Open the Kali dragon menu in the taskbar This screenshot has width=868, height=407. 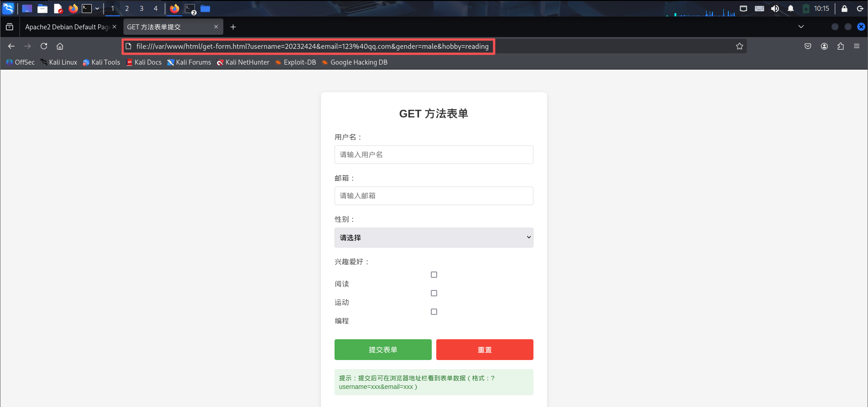pyautogui.click(x=9, y=8)
